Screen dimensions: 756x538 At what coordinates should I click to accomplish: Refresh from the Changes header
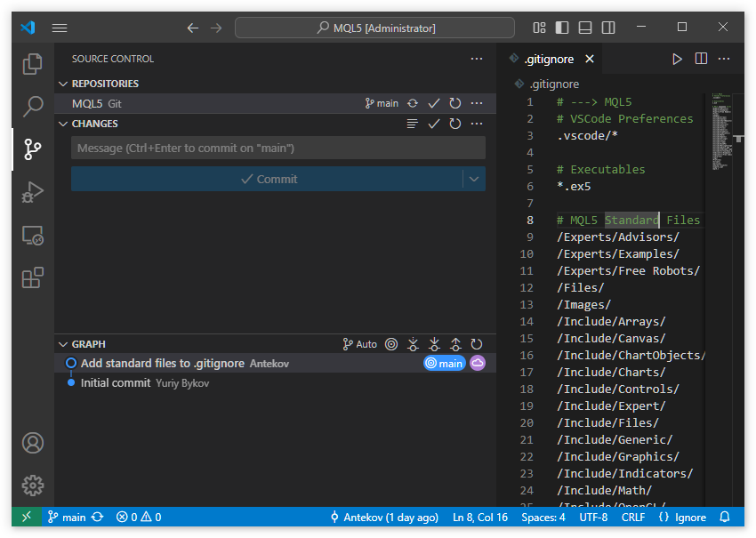[454, 124]
